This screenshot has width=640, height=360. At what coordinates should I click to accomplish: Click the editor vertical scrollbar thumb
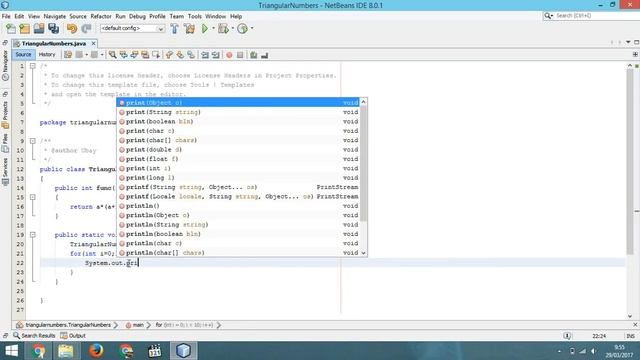[x=630, y=162]
